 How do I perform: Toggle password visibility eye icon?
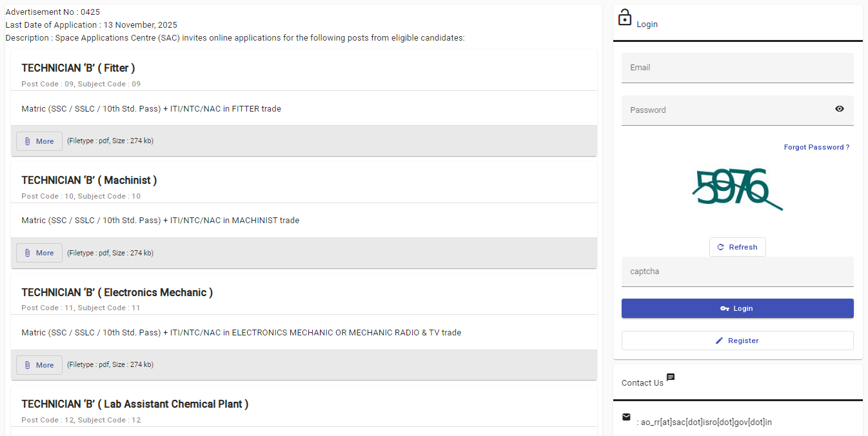(x=839, y=109)
